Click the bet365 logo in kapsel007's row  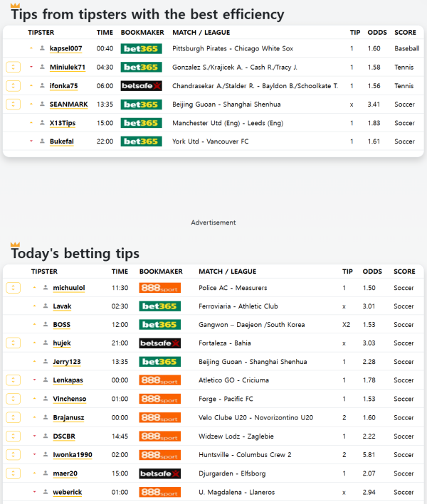(141, 48)
